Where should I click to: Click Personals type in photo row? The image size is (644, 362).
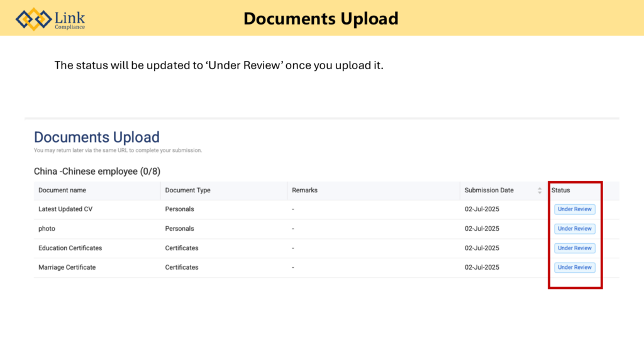(x=179, y=229)
